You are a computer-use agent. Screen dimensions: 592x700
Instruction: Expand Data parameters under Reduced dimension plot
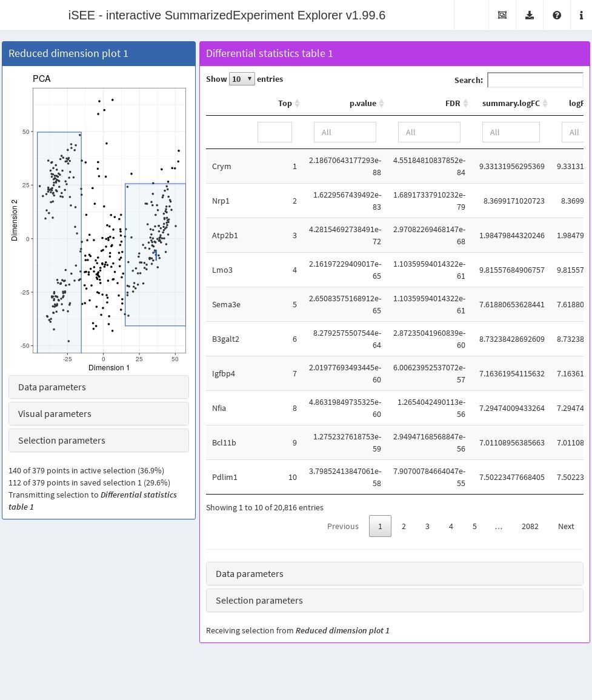click(x=99, y=387)
